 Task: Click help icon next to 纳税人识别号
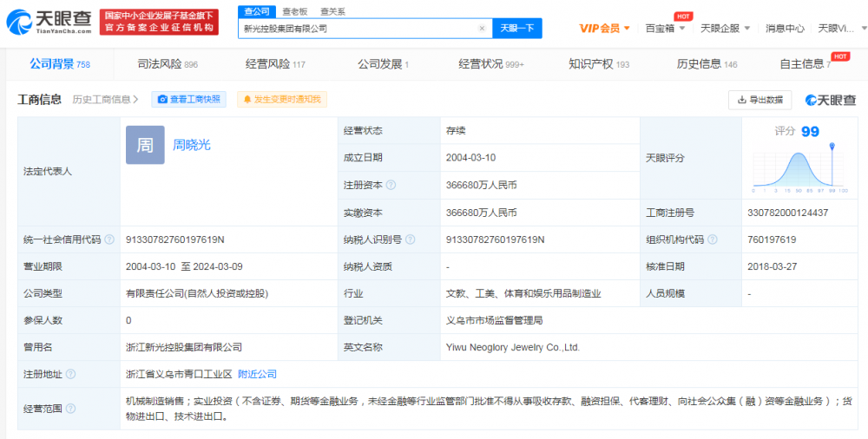click(411, 239)
